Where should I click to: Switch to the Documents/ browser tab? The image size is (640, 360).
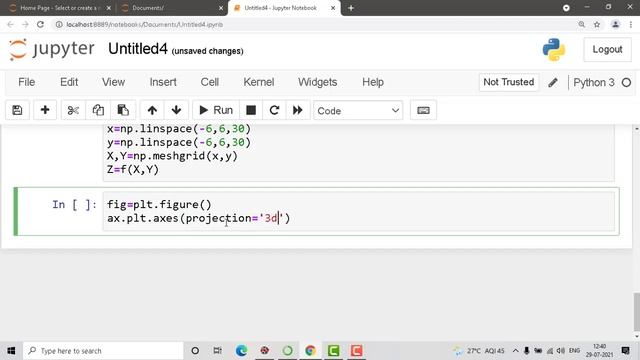(x=171, y=8)
